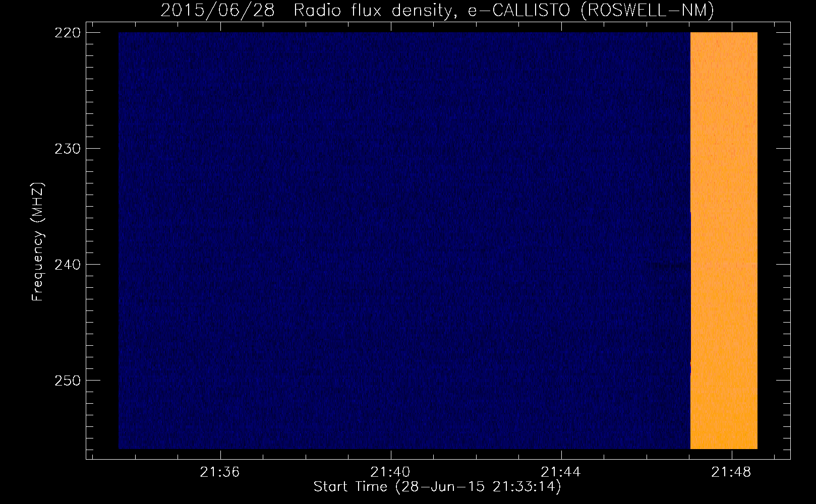Click the 250 frequency tick label
The image size is (816, 504).
(x=67, y=381)
